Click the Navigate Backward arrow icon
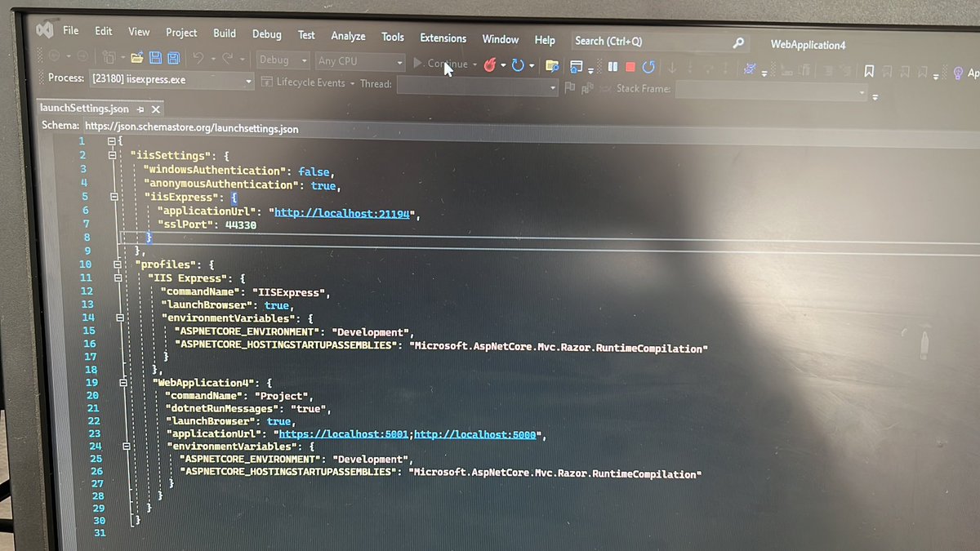The width and height of the screenshot is (980, 551). pos(54,56)
